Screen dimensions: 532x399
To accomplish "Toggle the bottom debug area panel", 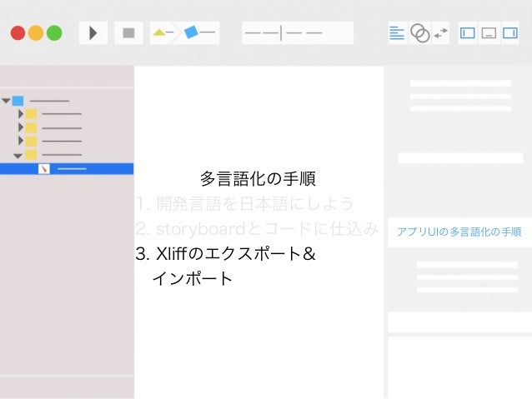I will 489,32.
